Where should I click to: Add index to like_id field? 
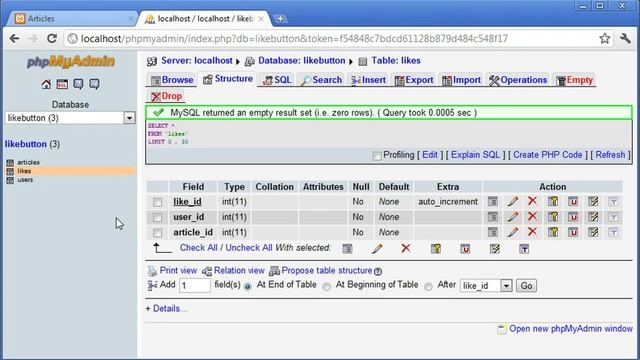(593, 201)
